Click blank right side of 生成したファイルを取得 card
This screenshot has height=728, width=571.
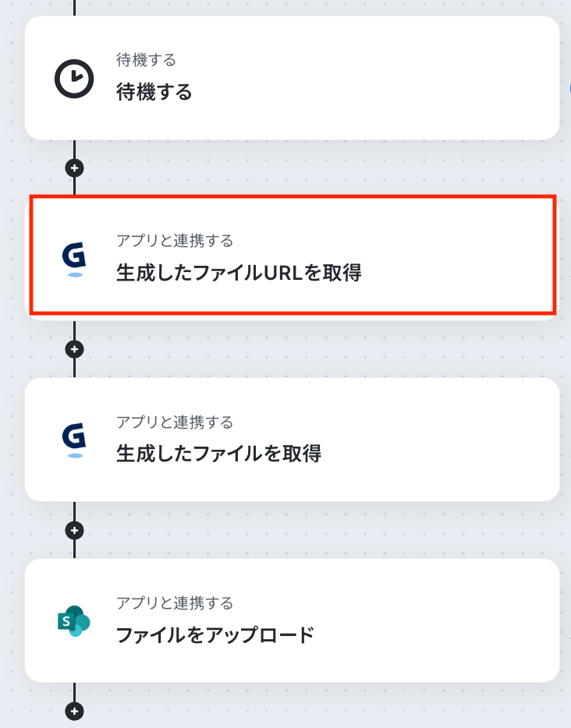[452, 440]
